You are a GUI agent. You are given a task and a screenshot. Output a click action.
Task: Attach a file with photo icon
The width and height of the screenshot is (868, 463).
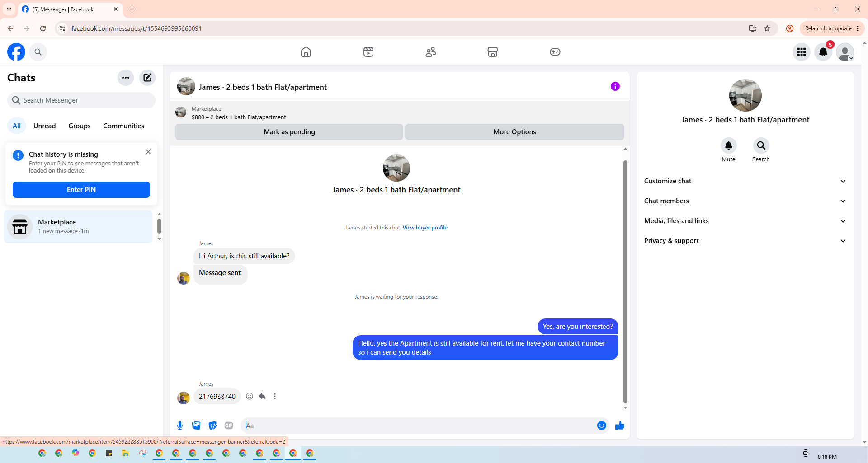196,426
